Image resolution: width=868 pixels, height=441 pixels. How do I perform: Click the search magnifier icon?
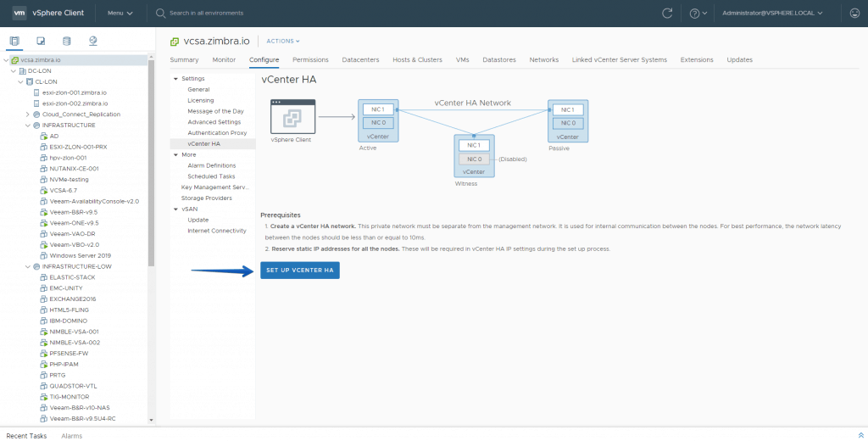click(x=160, y=14)
